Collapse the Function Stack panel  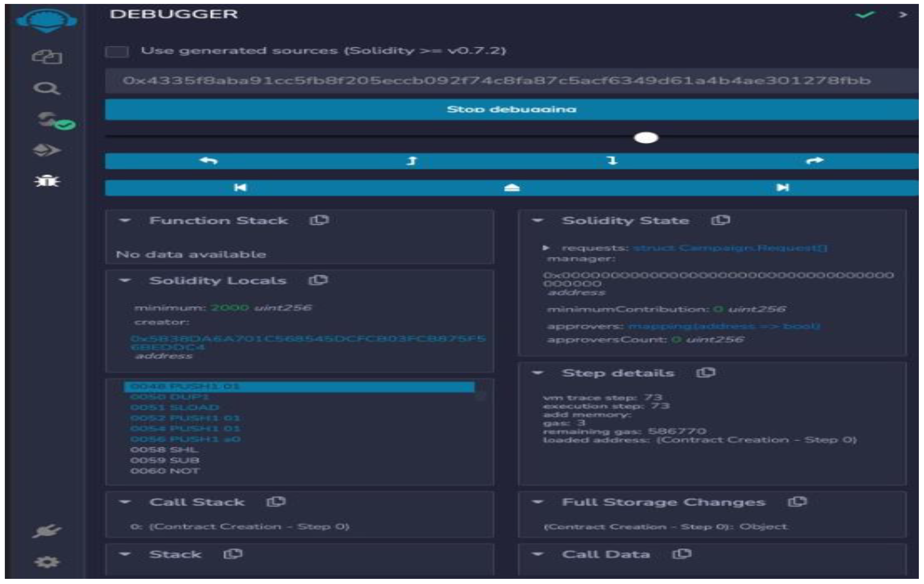pos(125,220)
